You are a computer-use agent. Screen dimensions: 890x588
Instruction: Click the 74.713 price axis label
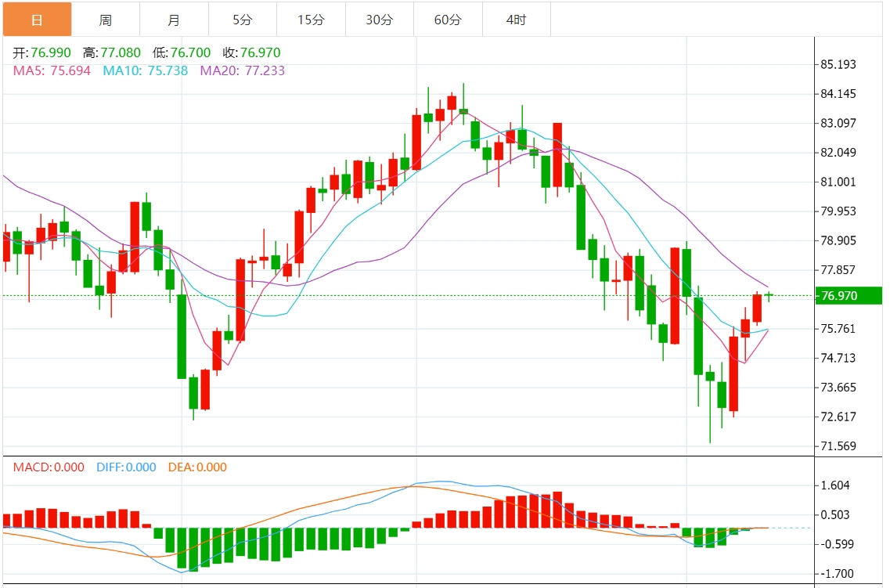[x=838, y=358]
